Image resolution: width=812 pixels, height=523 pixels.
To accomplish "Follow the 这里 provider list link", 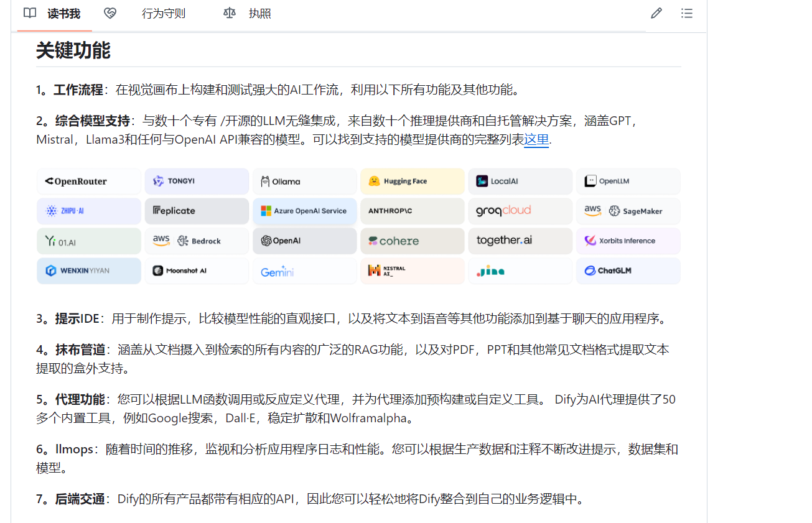I will click(536, 139).
